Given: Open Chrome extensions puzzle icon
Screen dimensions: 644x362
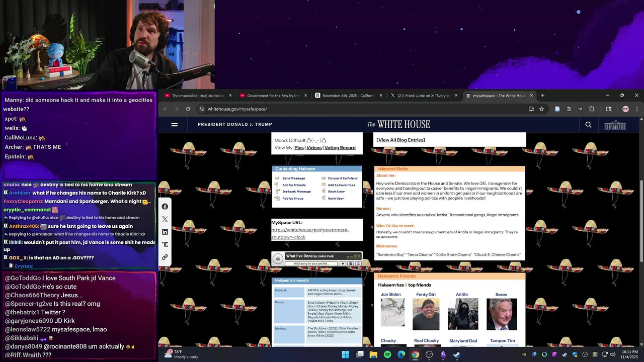Looking at the screenshot, I should click(592, 109).
